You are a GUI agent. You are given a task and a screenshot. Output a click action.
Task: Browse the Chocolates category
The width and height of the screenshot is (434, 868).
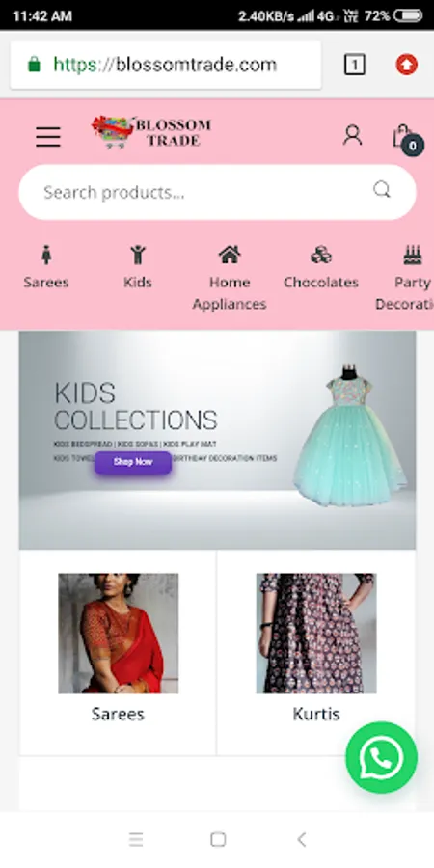[321, 268]
